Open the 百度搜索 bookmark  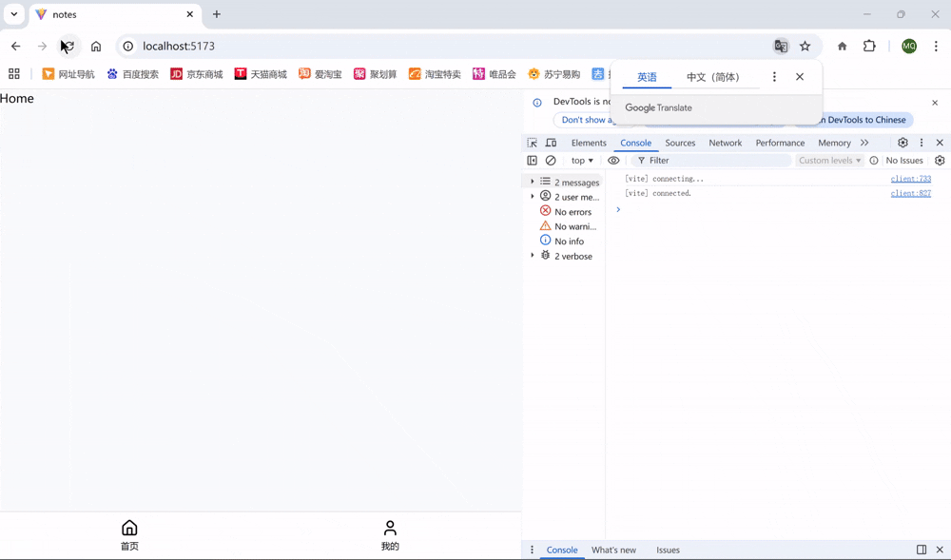click(133, 74)
